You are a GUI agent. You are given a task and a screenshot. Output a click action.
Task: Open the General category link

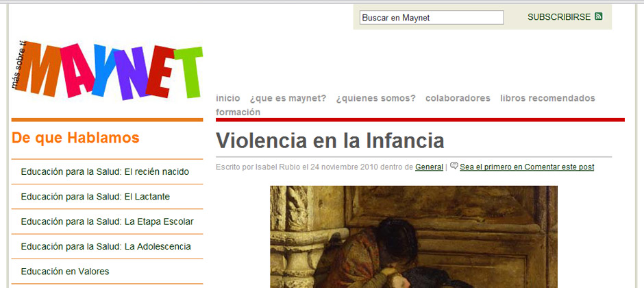[x=429, y=167]
